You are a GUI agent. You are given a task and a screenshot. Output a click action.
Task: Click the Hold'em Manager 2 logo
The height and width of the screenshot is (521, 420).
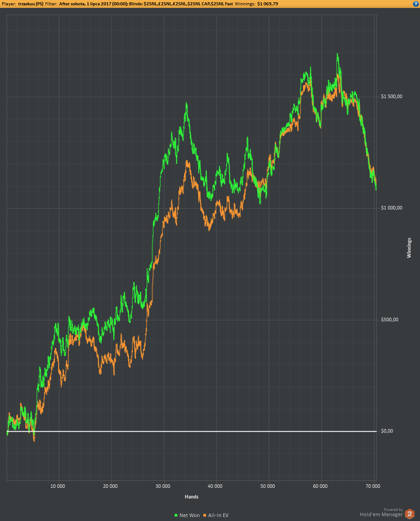409,513
